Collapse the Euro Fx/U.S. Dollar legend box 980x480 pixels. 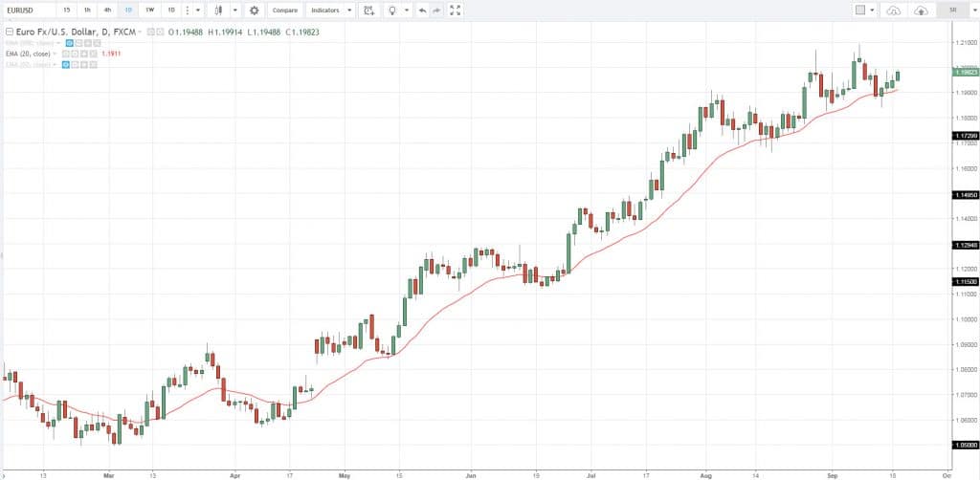pos(8,33)
